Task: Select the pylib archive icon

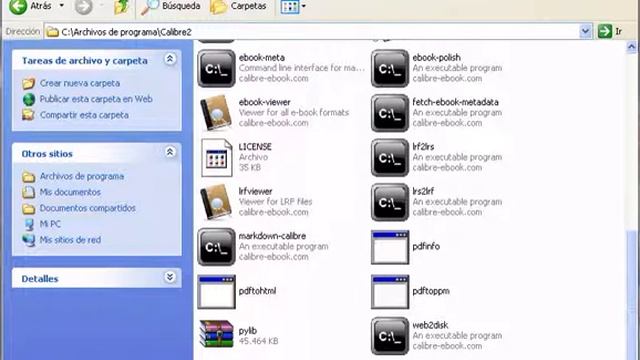Action: point(216,333)
